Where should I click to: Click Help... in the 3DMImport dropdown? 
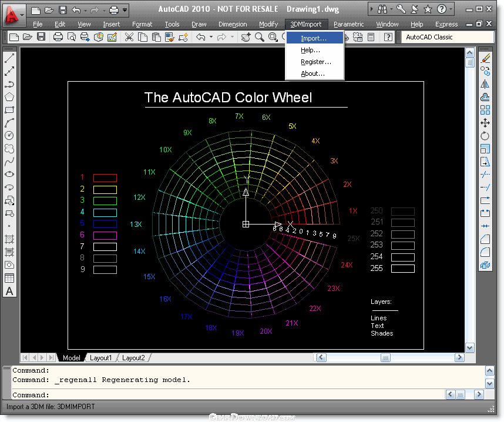315,50
